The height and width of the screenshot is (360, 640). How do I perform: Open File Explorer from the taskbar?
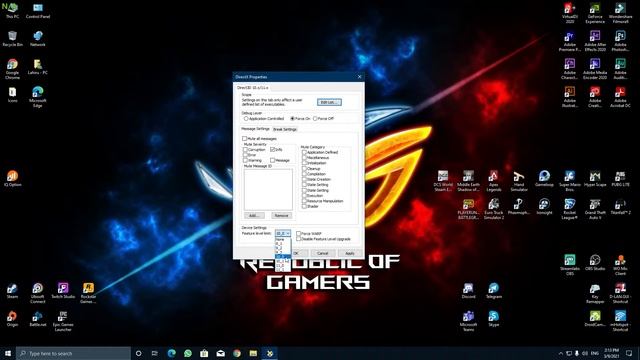coord(253,353)
